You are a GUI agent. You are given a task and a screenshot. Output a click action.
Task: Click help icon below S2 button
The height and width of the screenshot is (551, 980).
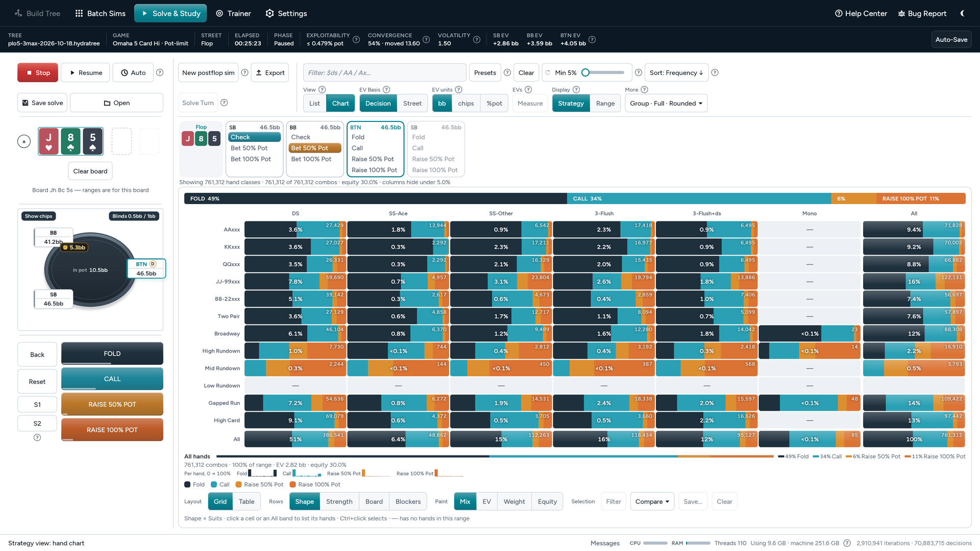(37, 437)
